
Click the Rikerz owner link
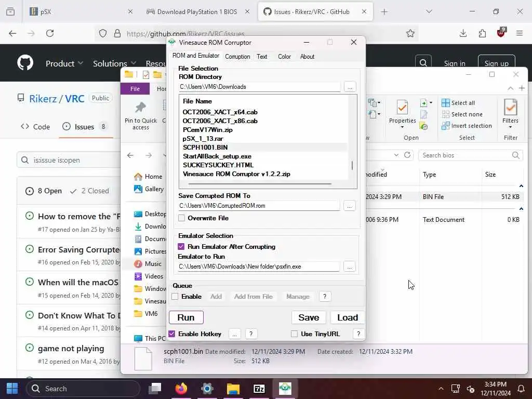point(43,99)
